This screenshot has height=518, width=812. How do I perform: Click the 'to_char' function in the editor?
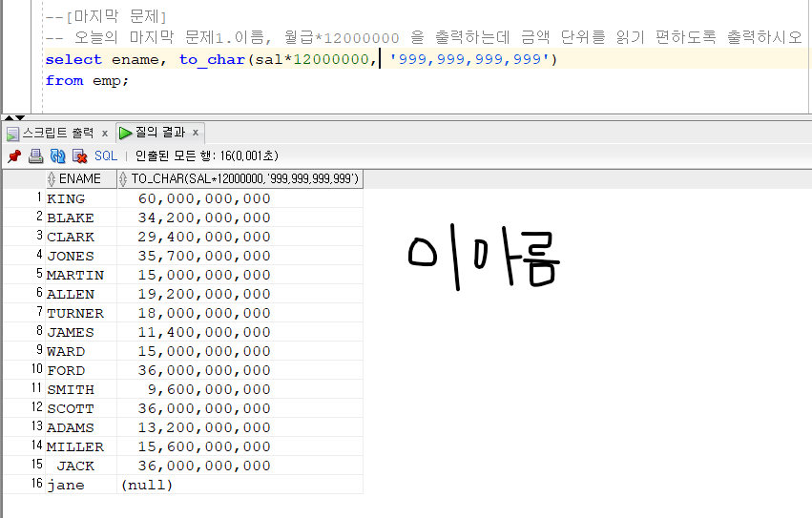(213, 59)
